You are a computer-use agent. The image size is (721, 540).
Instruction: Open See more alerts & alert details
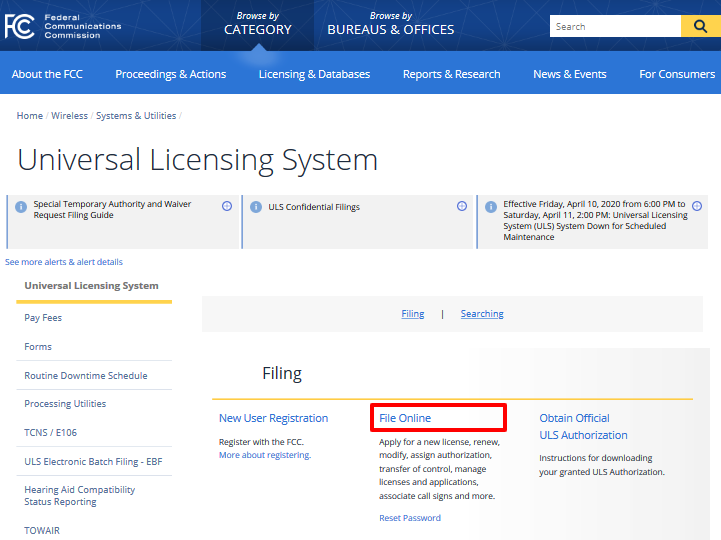pos(64,262)
